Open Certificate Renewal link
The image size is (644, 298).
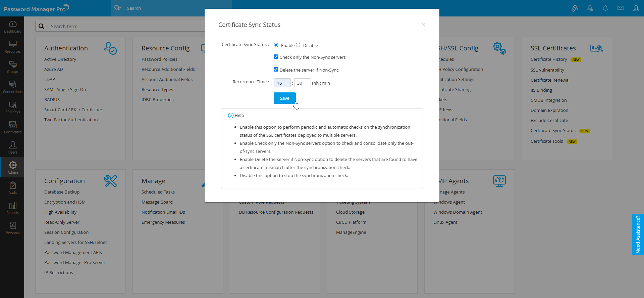[550, 80]
